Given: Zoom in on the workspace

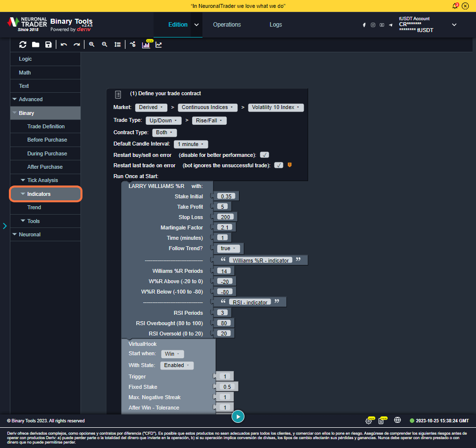Looking at the screenshot, I should click(92, 44).
